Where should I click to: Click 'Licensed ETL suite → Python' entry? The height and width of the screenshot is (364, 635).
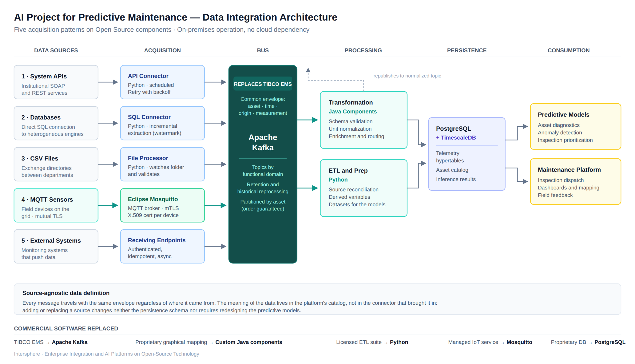(x=372, y=342)
